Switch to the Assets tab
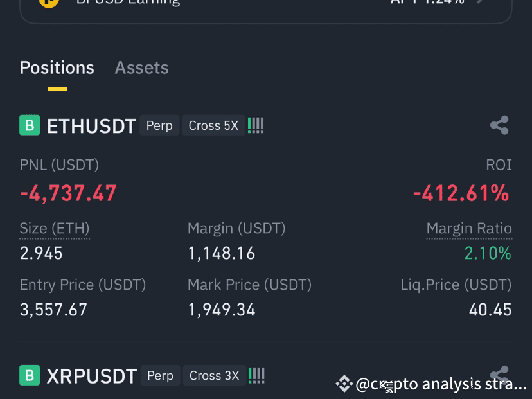This screenshot has height=399, width=532. pos(141,67)
